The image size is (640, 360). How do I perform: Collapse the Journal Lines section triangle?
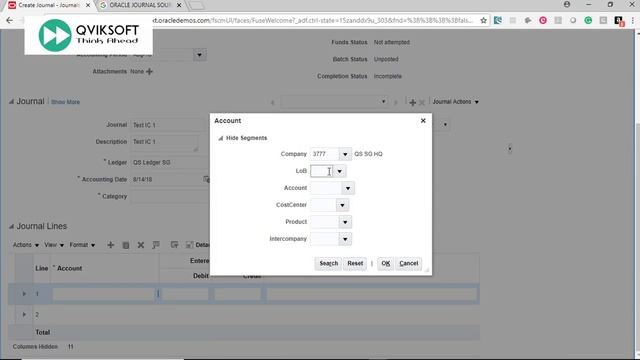(x=11, y=226)
